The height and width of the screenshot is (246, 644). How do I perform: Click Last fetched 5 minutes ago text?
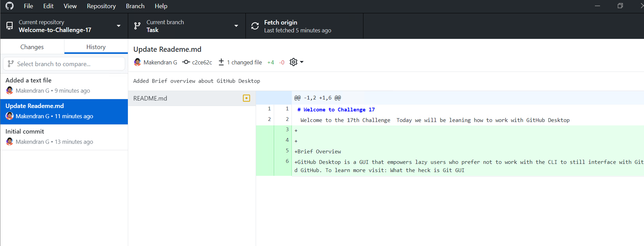tap(298, 30)
